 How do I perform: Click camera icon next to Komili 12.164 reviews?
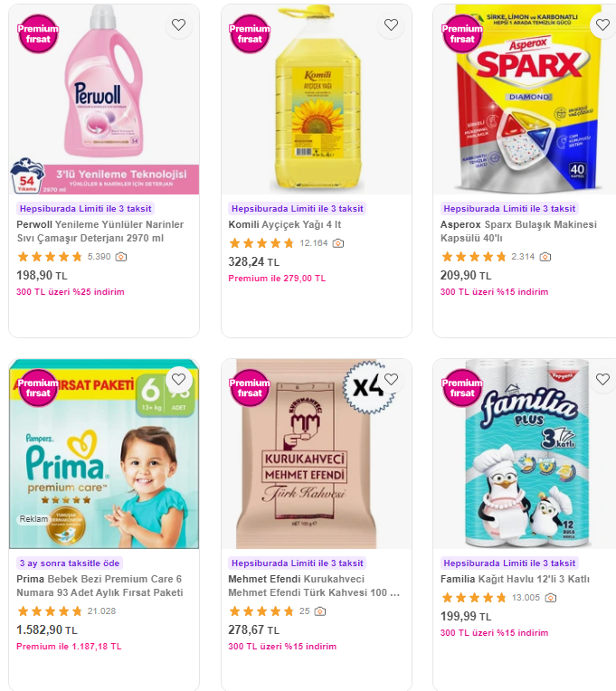pos(338,243)
